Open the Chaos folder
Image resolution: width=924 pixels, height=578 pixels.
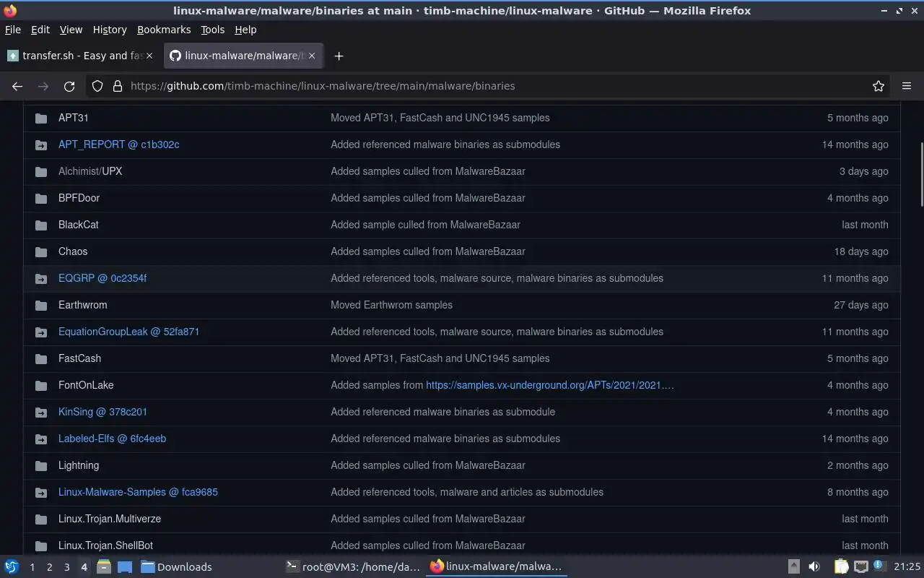coord(73,251)
